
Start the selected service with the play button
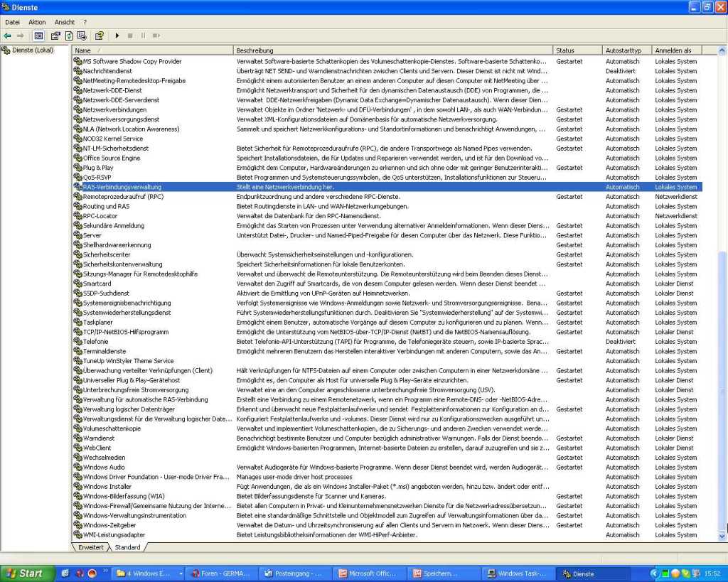[x=117, y=36]
